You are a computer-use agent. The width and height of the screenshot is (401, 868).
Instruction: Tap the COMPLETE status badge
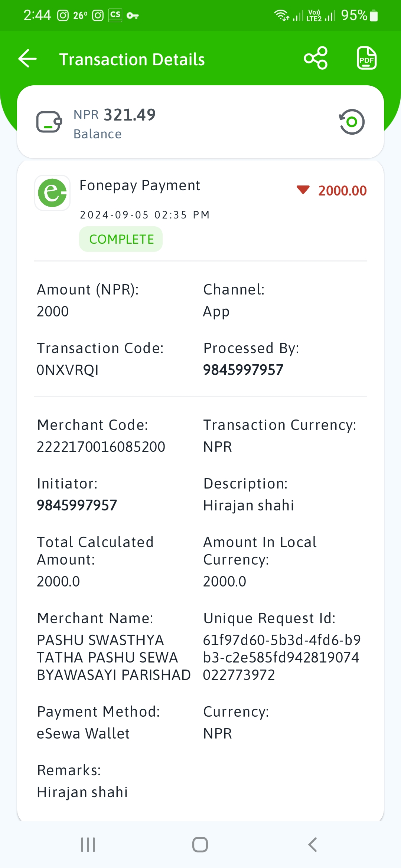(121, 239)
